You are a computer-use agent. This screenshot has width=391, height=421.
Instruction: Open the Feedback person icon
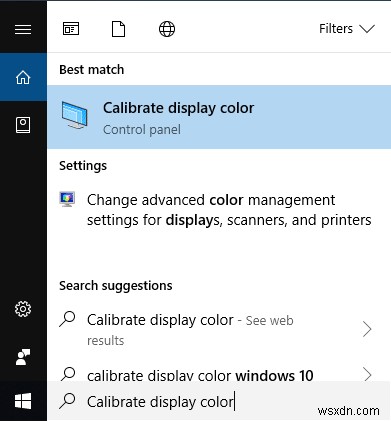[x=23, y=357]
